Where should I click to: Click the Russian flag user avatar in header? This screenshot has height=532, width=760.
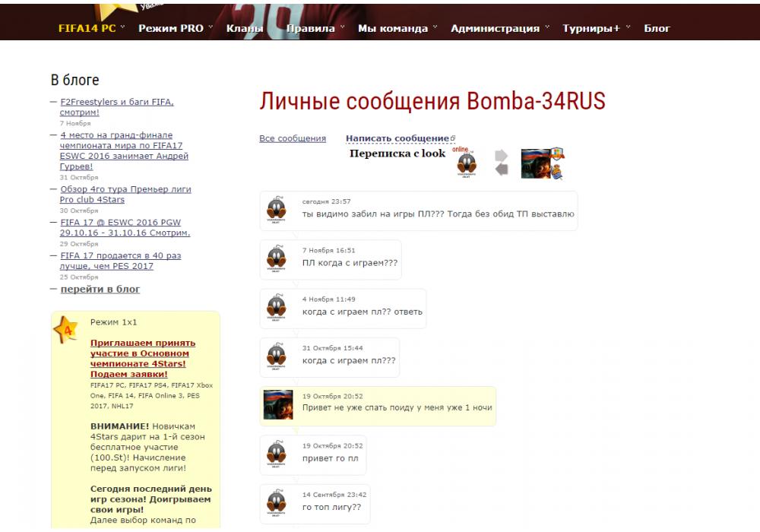click(x=535, y=164)
